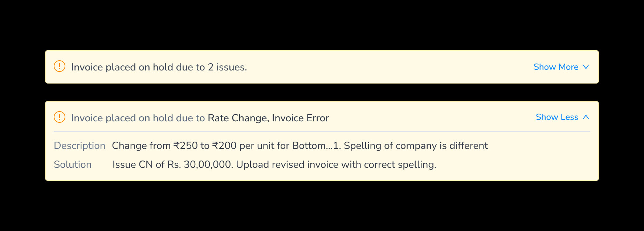Click the ₹200 rate value in description
644x231 pixels.
[224, 146]
